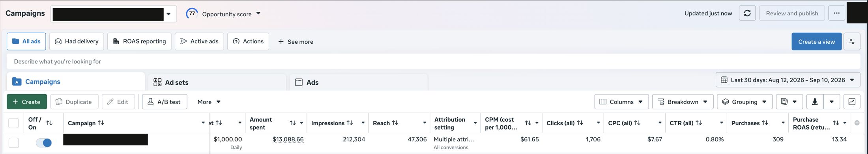
Task: Sort by Impressions arrows icon
Action: pos(350,123)
